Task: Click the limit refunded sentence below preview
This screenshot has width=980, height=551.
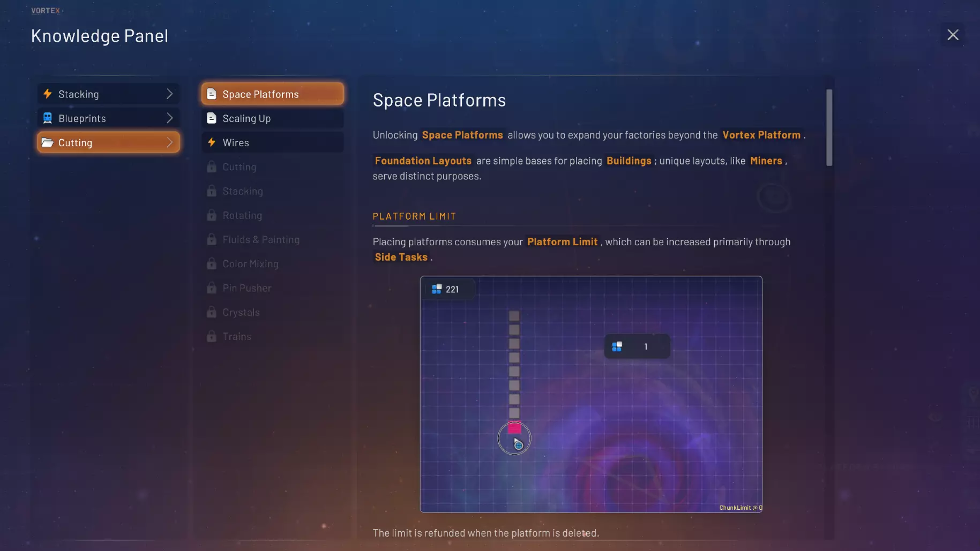Action: 486,533
